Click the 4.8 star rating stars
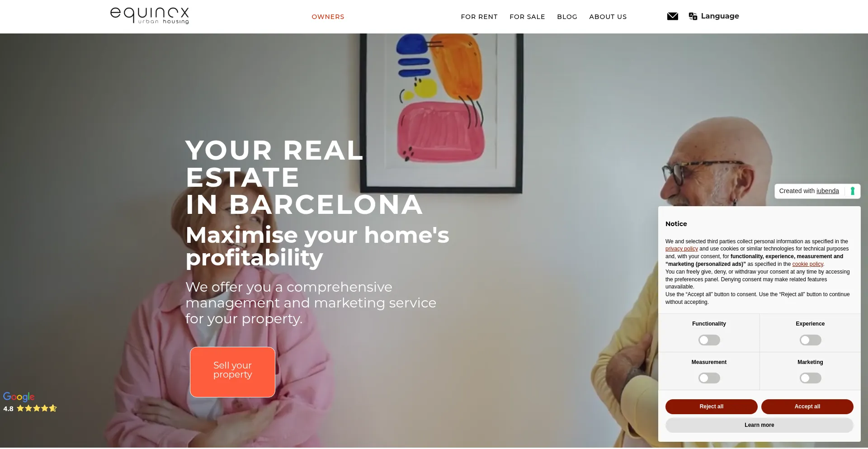 point(37,408)
